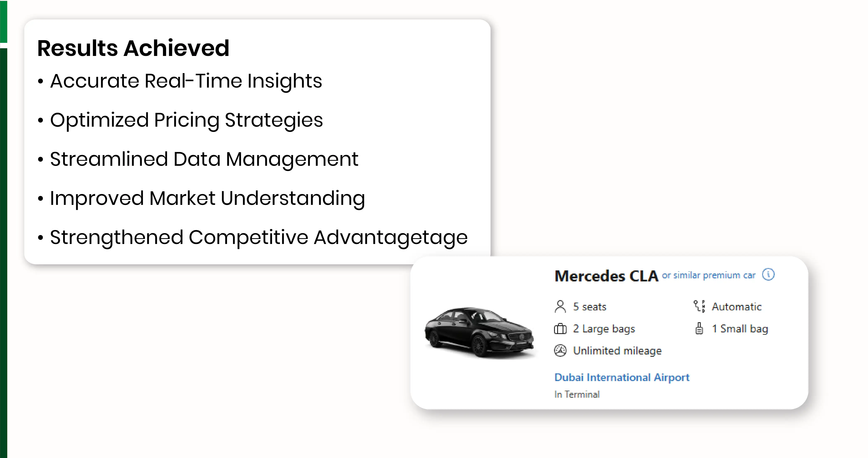Click the Results Achieved heading
Screen dimensions: 868x458
tap(133, 48)
